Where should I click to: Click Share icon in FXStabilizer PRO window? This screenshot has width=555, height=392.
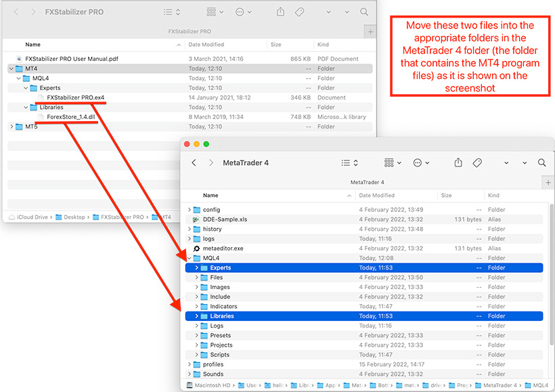click(x=280, y=12)
